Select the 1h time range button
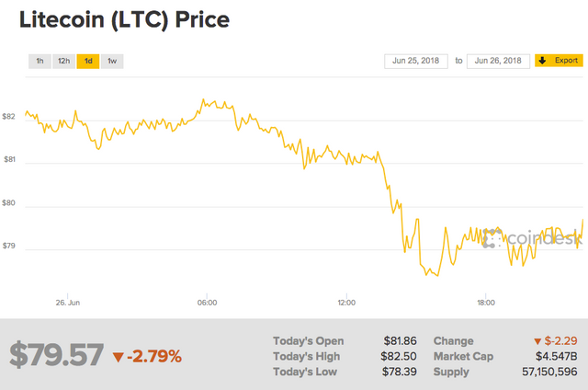588x390 pixels. [40, 61]
